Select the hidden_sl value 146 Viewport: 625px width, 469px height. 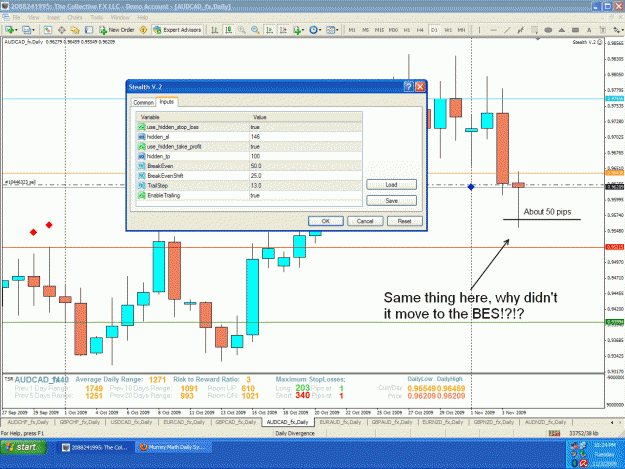click(305, 137)
